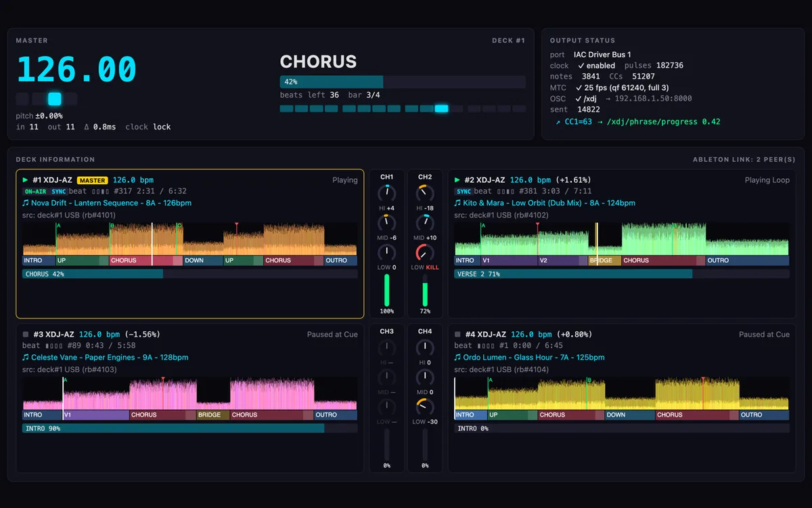Click the INTRO 90% progress bar on deck #3

(x=190, y=429)
